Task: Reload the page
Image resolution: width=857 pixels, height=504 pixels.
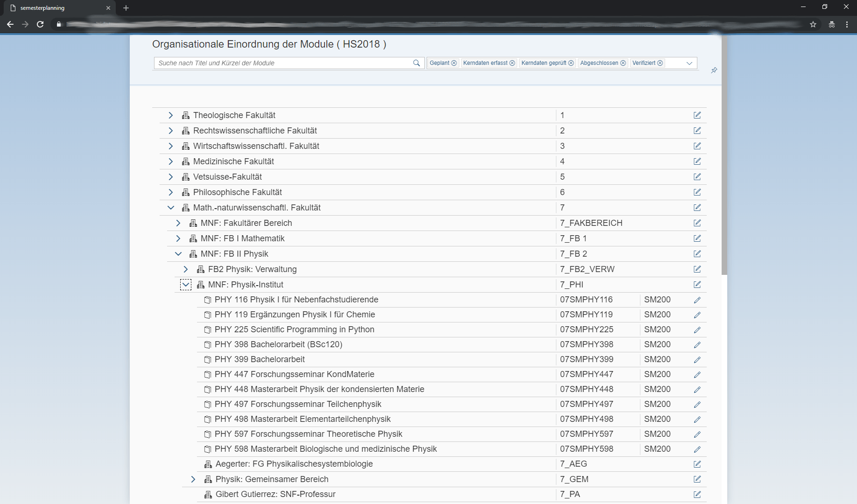Action: click(x=40, y=24)
